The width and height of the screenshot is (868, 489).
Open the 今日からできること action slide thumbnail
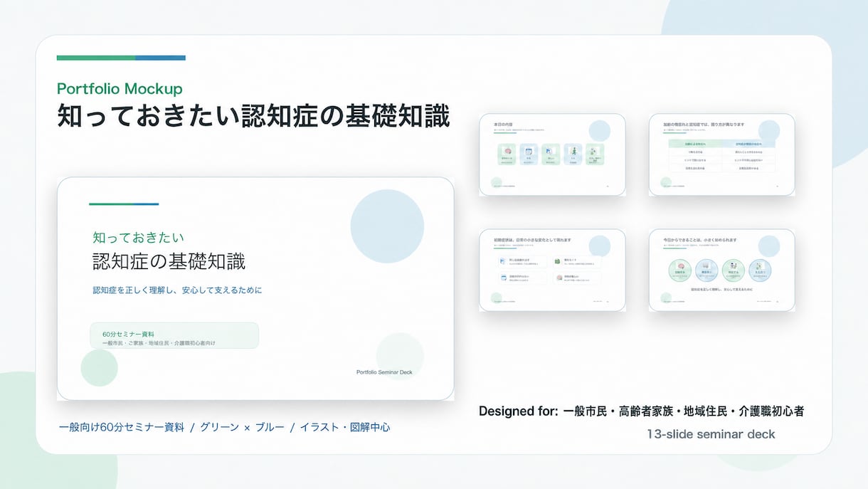pos(721,270)
